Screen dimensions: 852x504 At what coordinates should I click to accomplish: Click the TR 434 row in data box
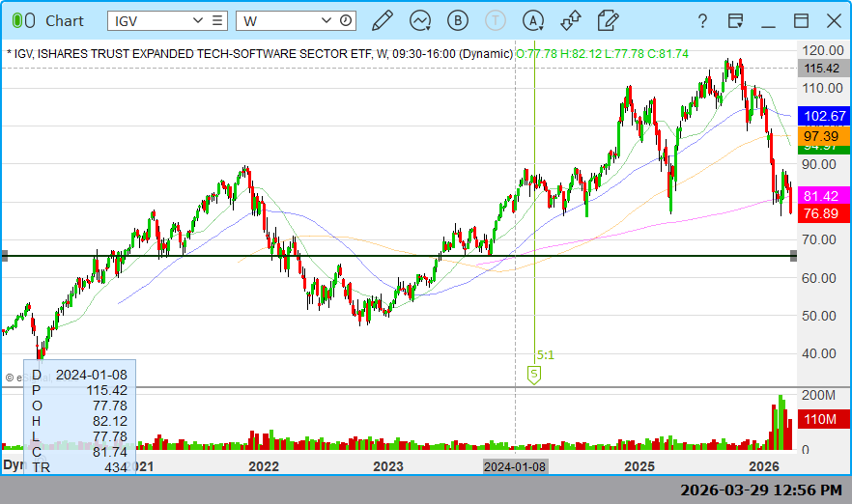[79, 467]
